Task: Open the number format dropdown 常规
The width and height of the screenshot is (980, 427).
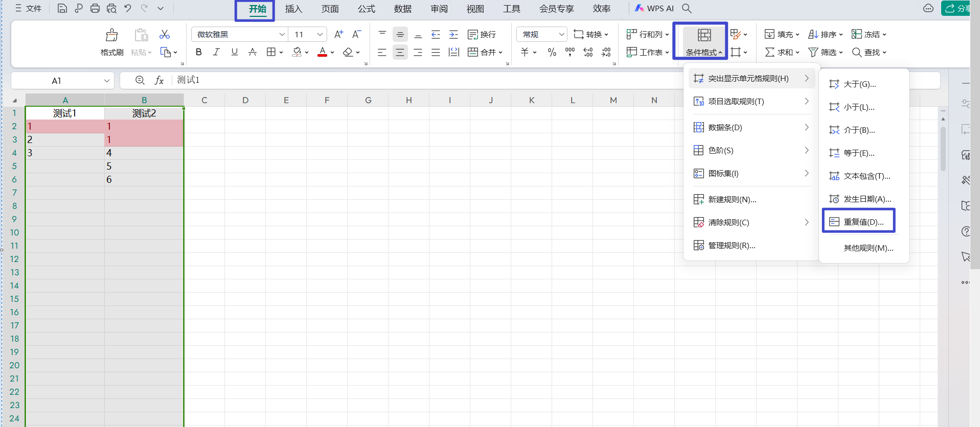Action: (542, 34)
